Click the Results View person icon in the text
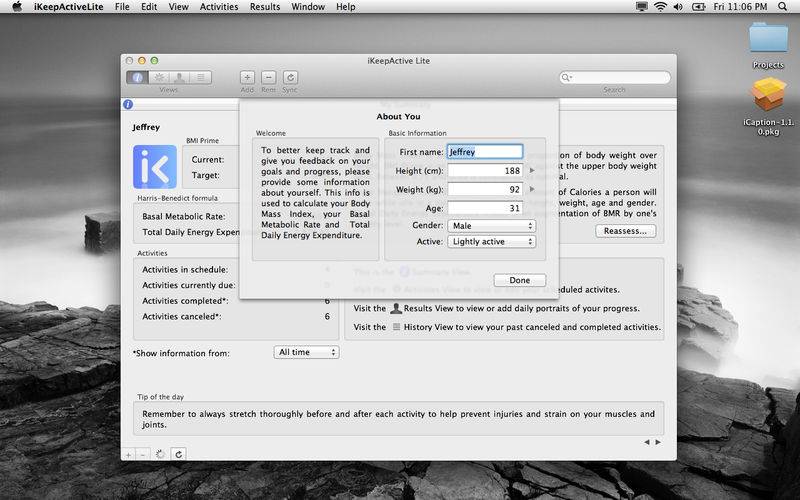800x500 pixels. (396, 308)
